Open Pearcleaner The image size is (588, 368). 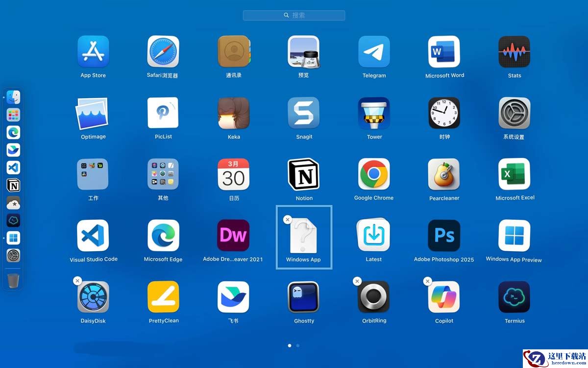(444, 174)
